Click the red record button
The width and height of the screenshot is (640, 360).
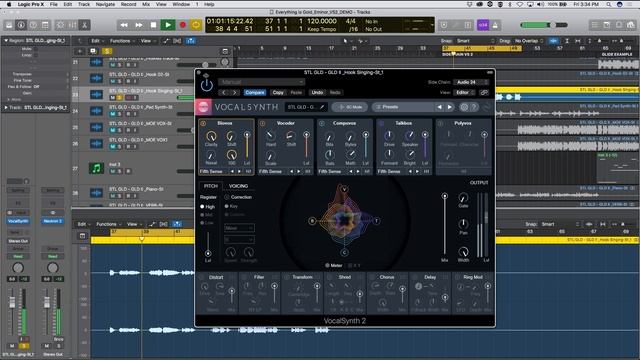(x=182, y=25)
